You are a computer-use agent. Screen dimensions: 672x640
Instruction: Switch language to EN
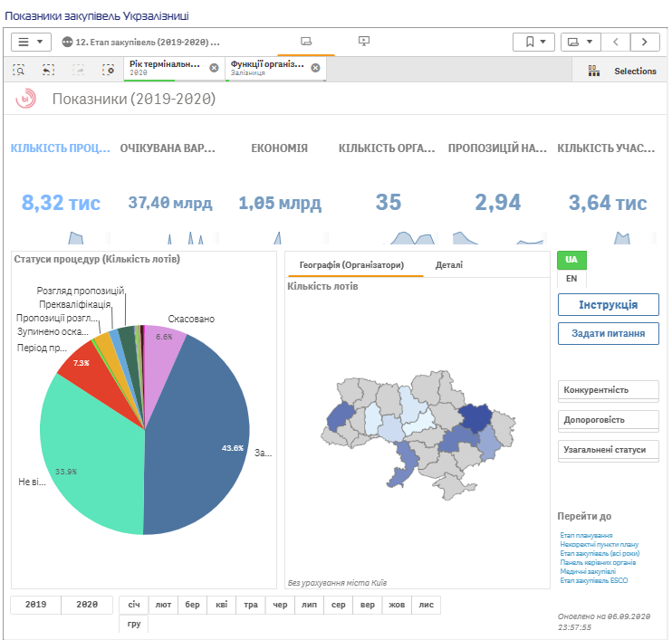pos(571,279)
